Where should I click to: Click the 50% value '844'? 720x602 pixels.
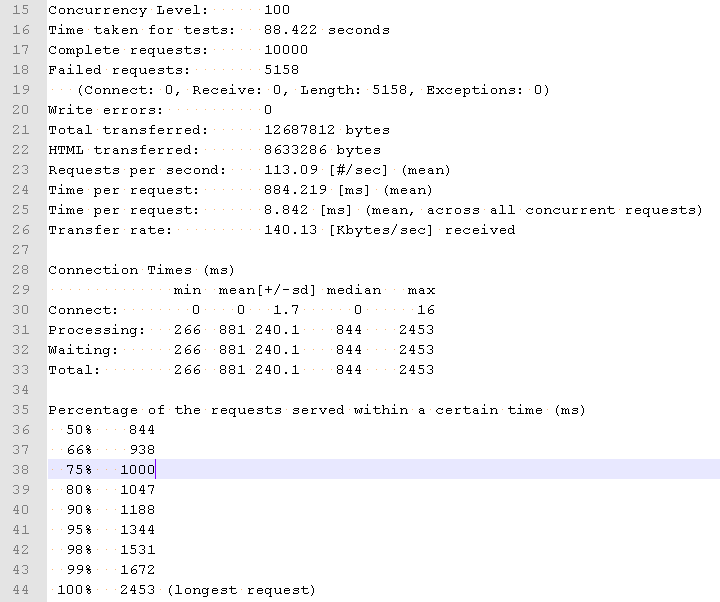142,430
